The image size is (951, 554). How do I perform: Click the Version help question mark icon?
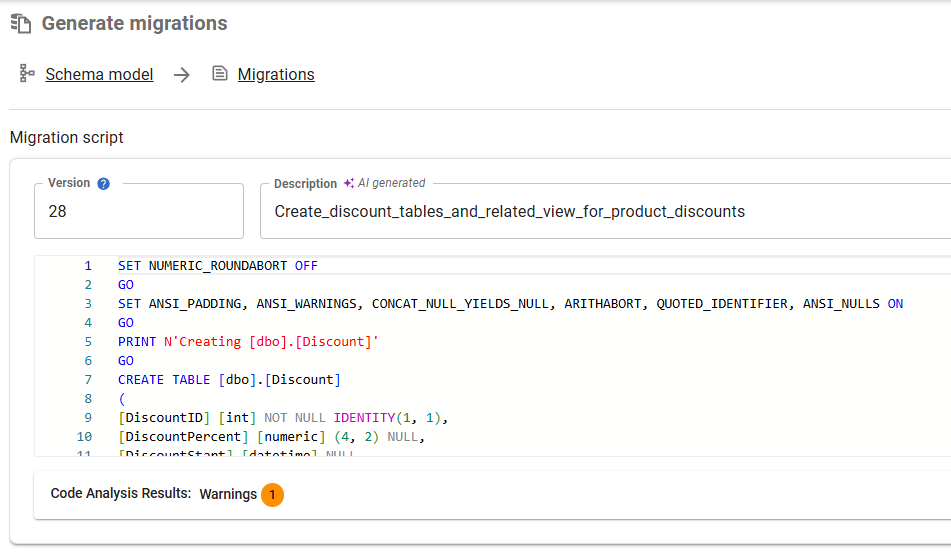[x=103, y=184]
